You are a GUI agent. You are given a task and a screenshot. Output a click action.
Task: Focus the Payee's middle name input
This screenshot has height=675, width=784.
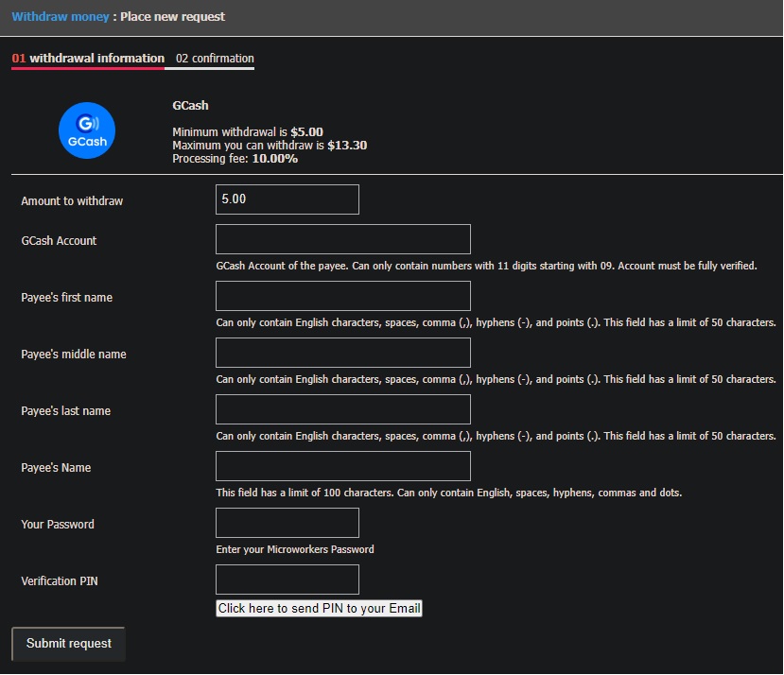click(x=343, y=353)
